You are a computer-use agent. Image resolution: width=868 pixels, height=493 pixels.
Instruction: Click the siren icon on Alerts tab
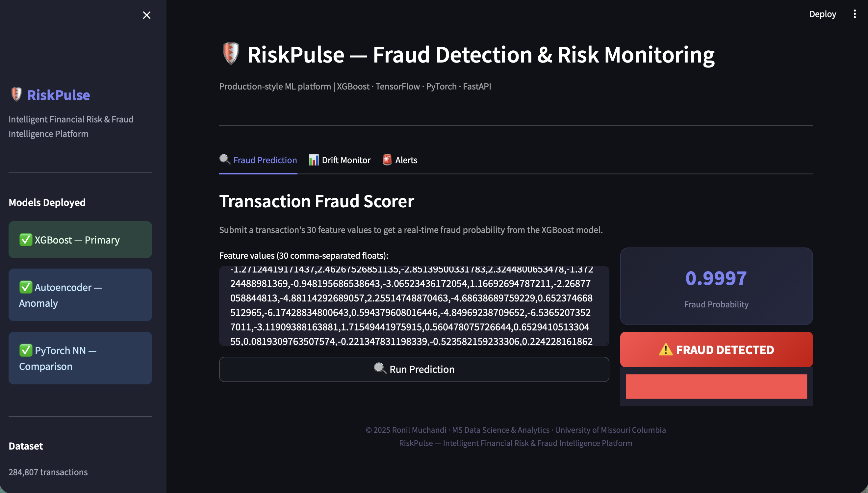click(x=387, y=160)
